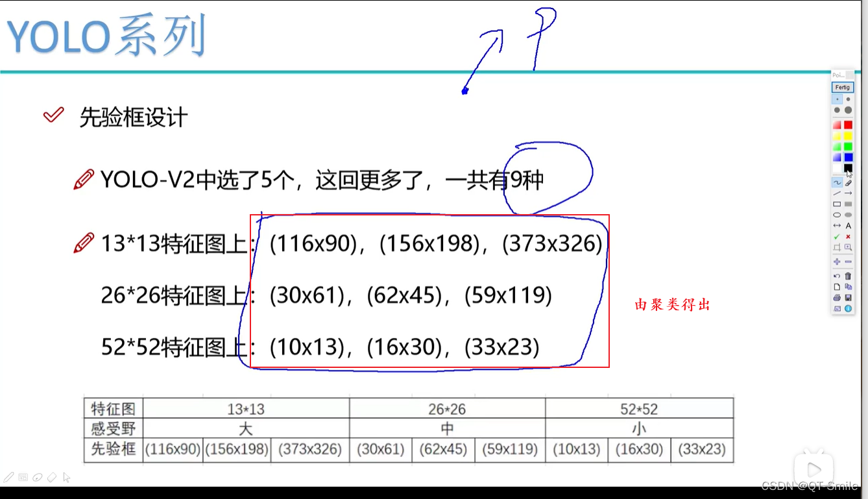Select the straight line tool
Screen dimensions: 868x499
(x=837, y=193)
